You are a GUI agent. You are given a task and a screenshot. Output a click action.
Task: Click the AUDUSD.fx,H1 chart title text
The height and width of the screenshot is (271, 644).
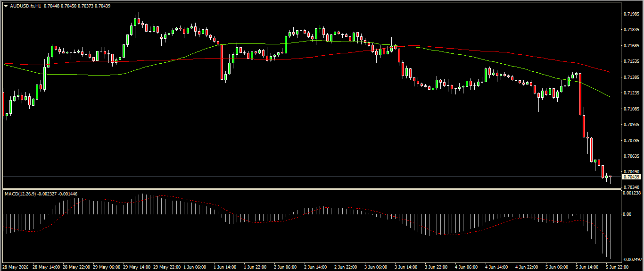click(x=25, y=6)
